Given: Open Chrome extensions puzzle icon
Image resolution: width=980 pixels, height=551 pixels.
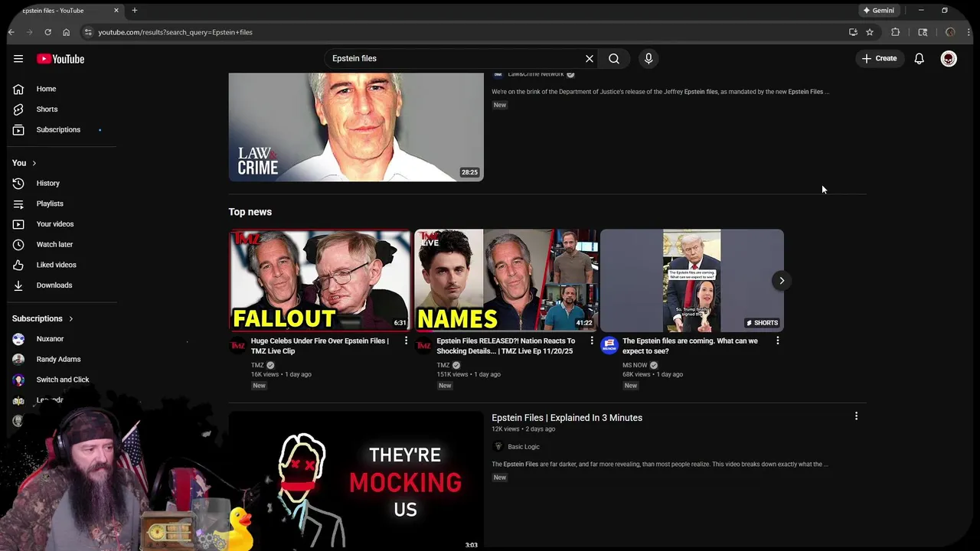Looking at the screenshot, I should (895, 32).
